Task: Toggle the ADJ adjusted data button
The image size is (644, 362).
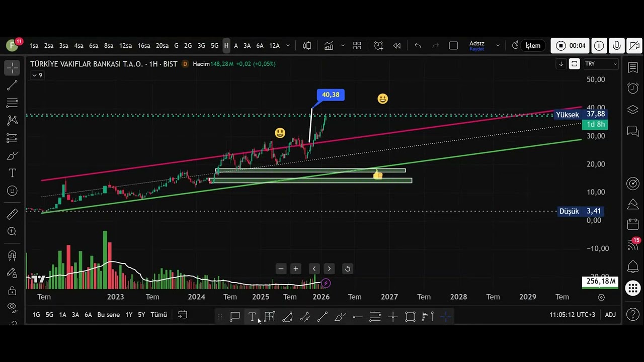Action: click(x=610, y=315)
